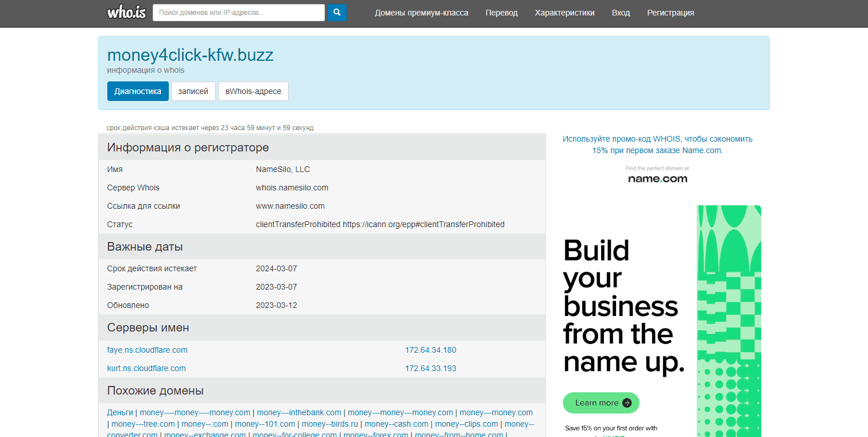Click the Name.com WHOIS promo code link
The height and width of the screenshot is (437, 868).
pos(657,145)
